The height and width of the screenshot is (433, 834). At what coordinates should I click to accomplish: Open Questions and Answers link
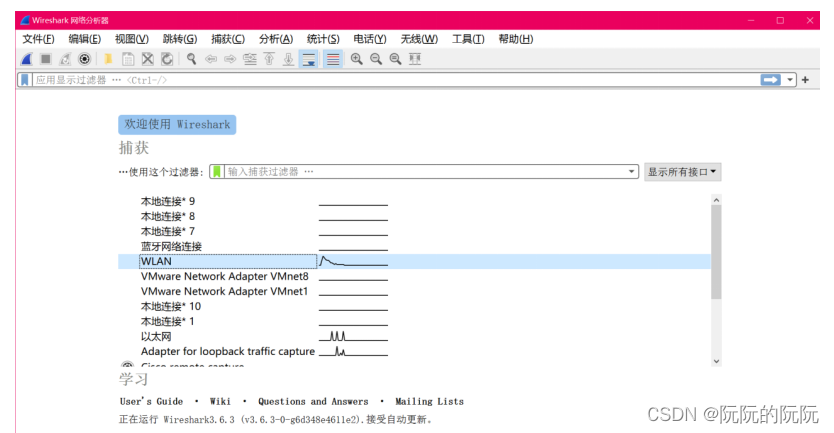[313, 401]
